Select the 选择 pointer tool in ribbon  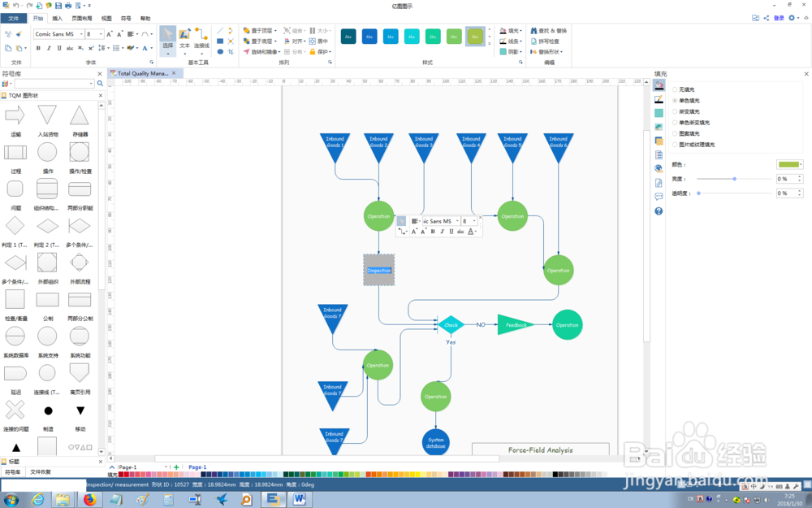click(x=167, y=41)
